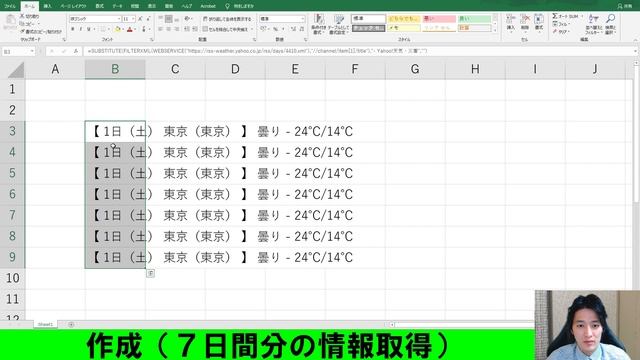This screenshot has width=640, height=360.
Task: Apply the 計算 (Calculation) cell style
Action: (x=474, y=28)
